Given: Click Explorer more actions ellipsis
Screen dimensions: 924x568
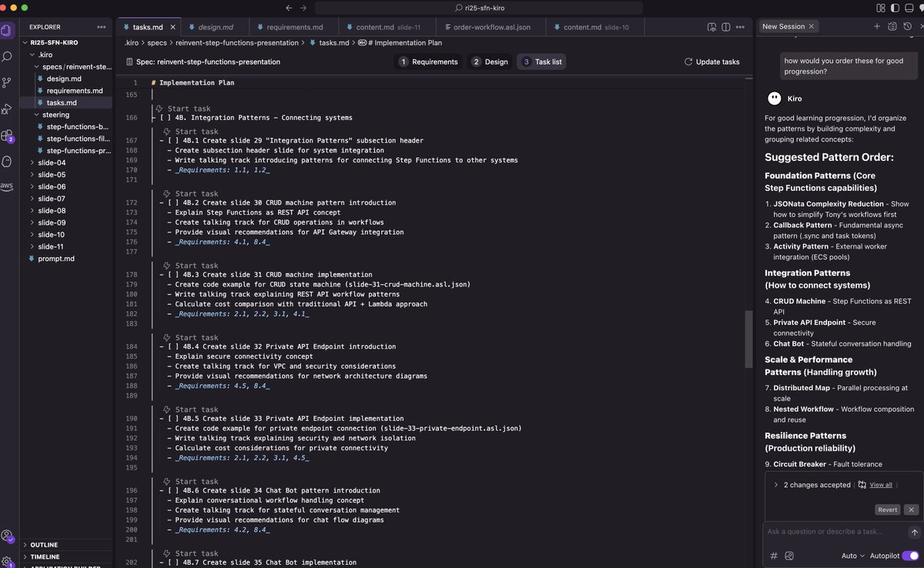Looking at the screenshot, I should (102, 26).
